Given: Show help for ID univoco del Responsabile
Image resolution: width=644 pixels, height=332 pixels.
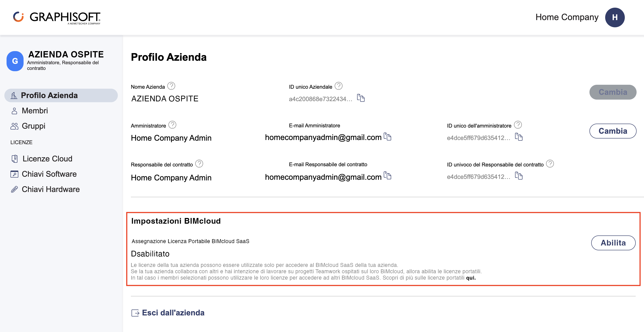Looking at the screenshot, I should coord(550,164).
